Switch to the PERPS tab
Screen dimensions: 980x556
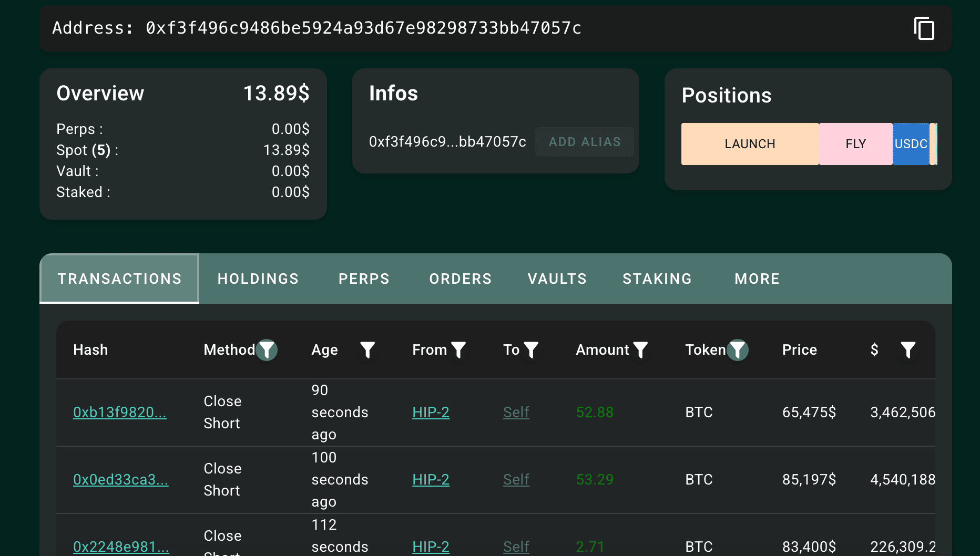[x=364, y=279]
